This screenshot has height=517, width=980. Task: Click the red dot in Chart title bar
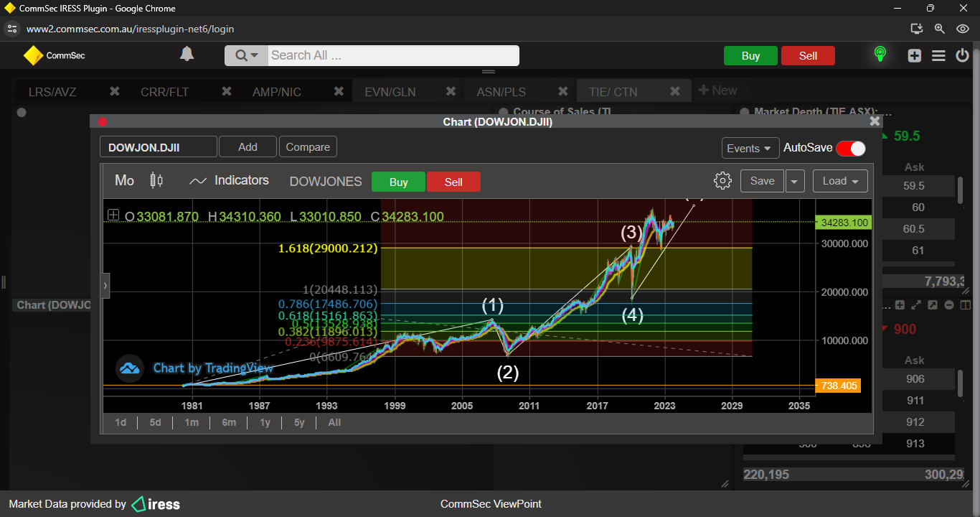click(x=102, y=122)
